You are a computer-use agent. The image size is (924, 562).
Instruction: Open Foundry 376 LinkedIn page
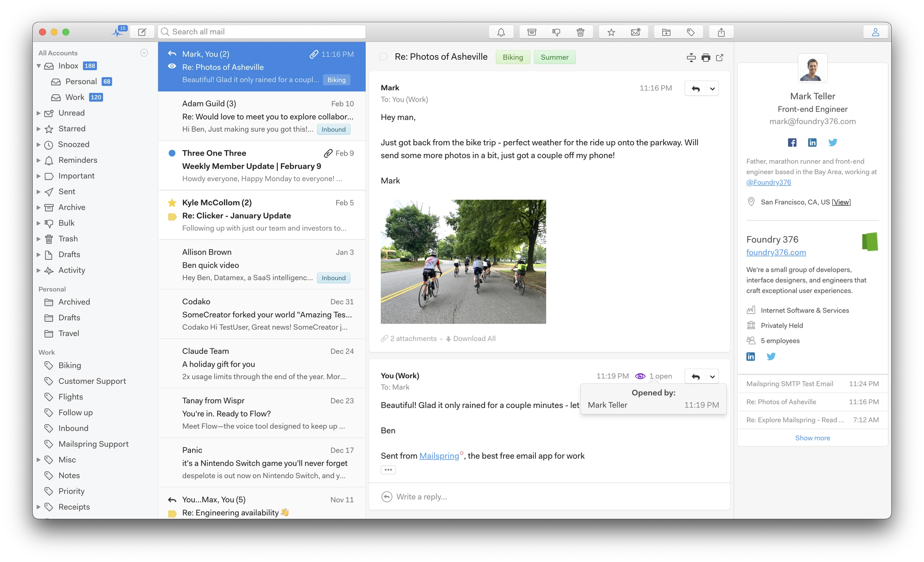click(751, 356)
